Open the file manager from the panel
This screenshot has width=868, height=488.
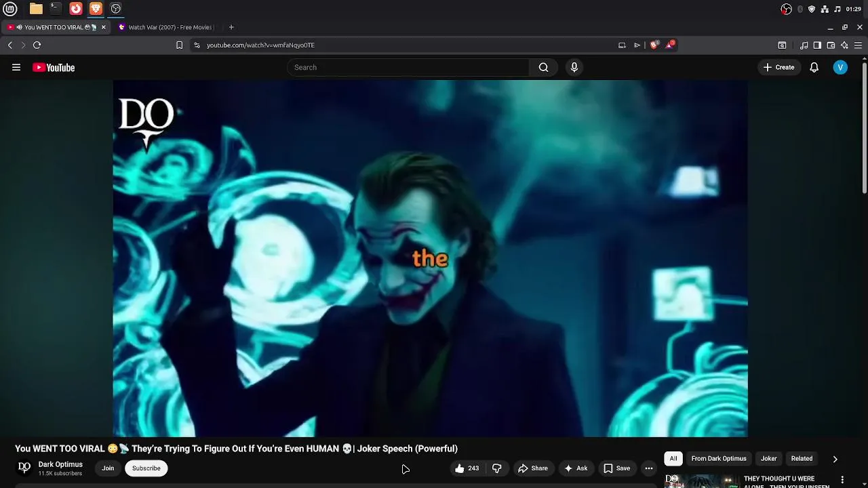pyautogui.click(x=36, y=9)
